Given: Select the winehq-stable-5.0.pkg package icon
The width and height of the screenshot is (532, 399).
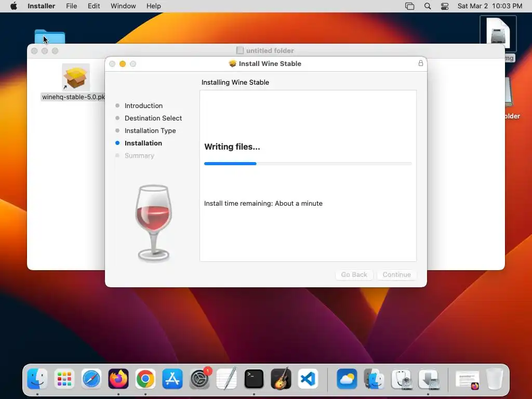Looking at the screenshot, I should click(76, 77).
